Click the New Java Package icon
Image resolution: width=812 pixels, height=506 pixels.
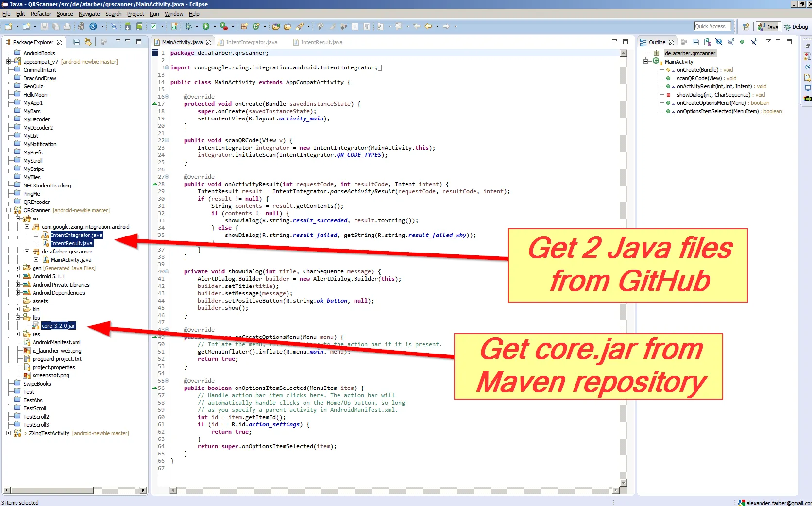pyautogui.click(x=244, y=26)
